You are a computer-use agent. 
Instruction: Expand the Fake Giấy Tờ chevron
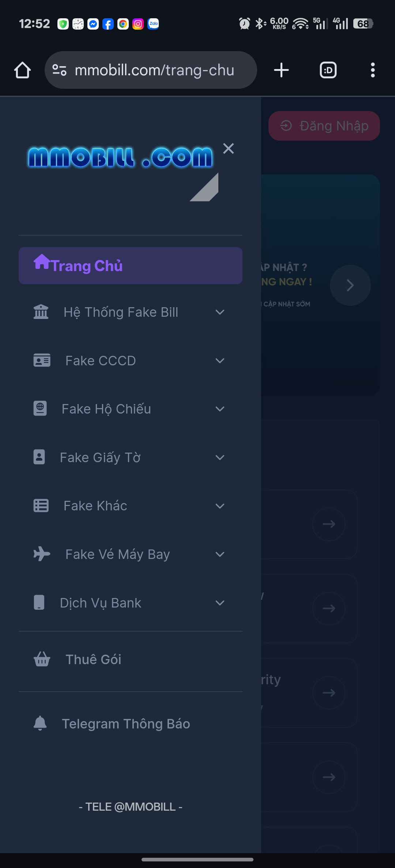click(220, 457)
